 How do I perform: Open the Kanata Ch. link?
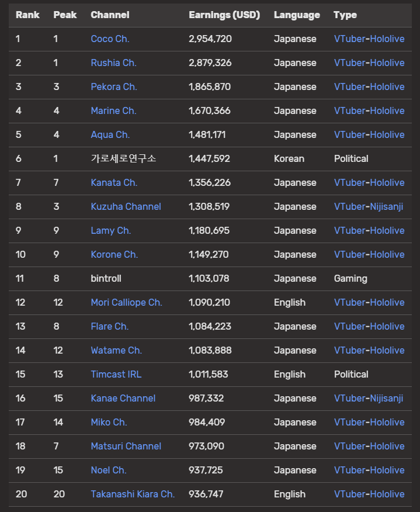click(x=114, y=182)
